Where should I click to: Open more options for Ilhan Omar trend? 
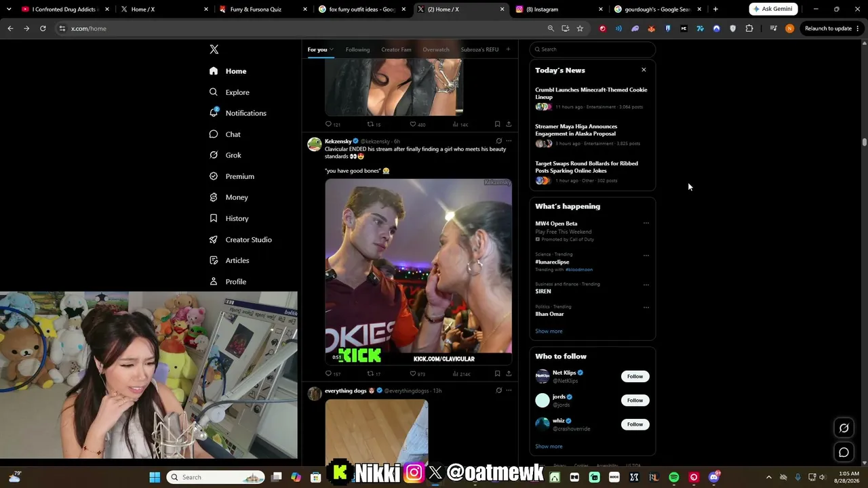[646, 307]
